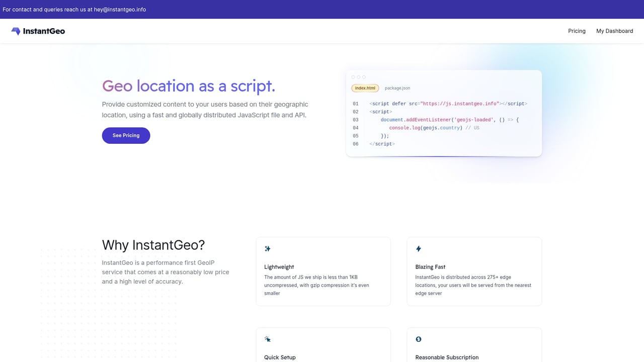Open the Pricing page
Image resolution: width=644 pixels, height=362 pixels.
(x=577, y=31)
